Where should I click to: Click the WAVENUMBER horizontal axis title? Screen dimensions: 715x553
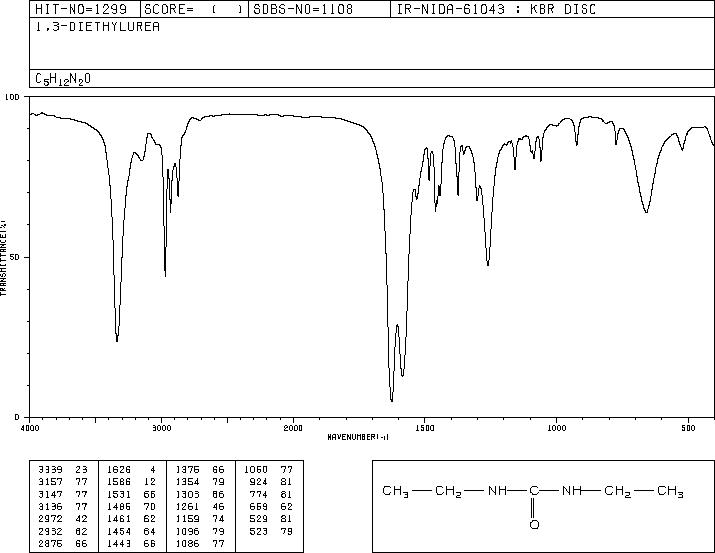(358, 437)
